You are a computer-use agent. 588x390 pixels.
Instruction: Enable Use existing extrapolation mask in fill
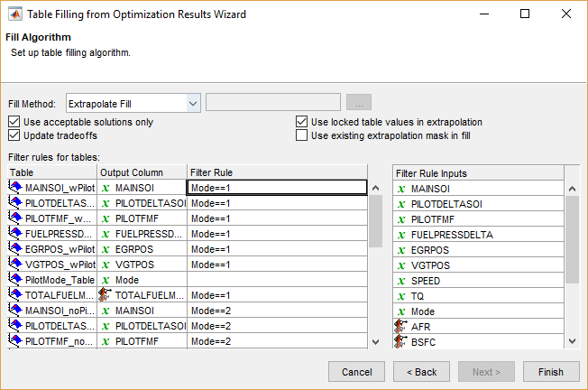[302, 135]
